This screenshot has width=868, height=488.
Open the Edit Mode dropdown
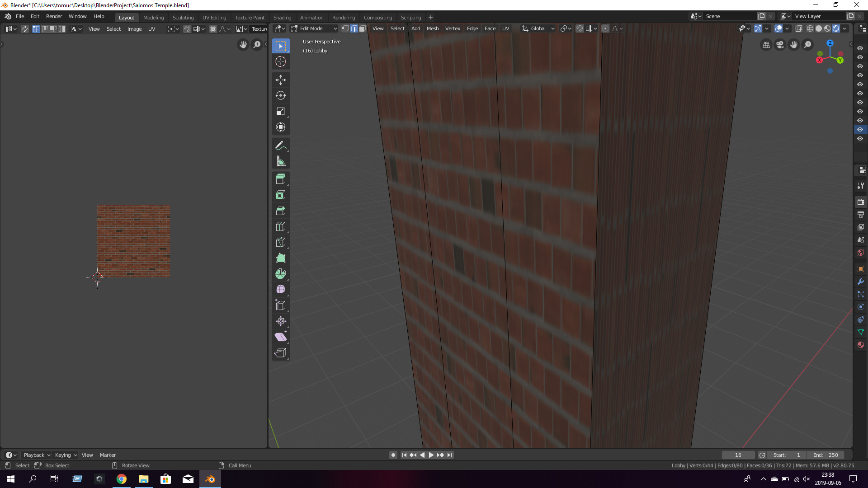[x=314, y=28]
